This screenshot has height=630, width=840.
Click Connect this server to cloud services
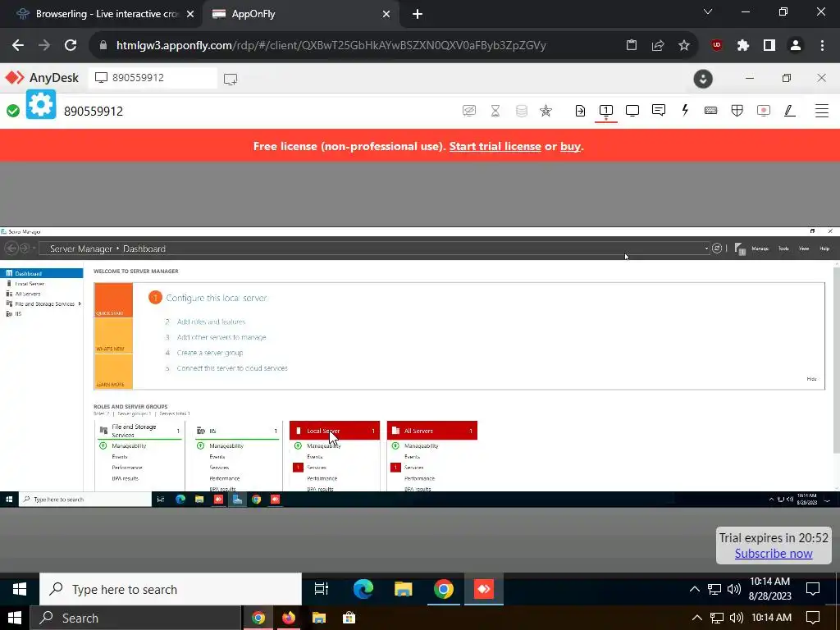point(232,368)
